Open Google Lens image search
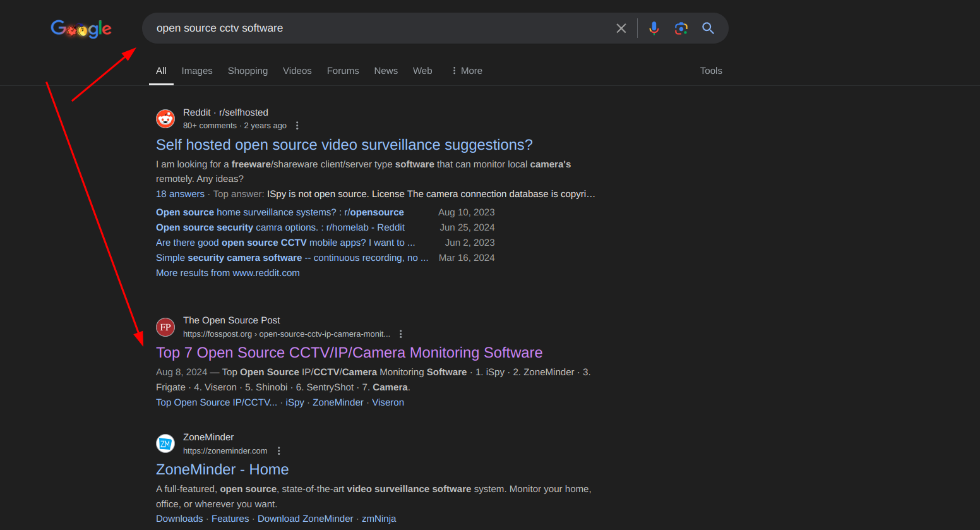Image resolution: width=980 pixels, height=530 pixels. point(681,28)
